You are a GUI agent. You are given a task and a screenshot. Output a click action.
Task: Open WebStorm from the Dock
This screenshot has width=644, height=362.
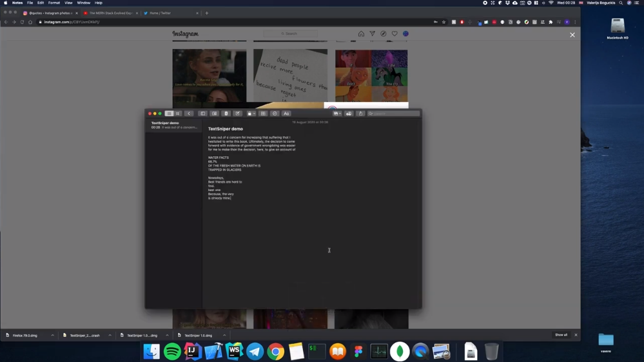234,351
